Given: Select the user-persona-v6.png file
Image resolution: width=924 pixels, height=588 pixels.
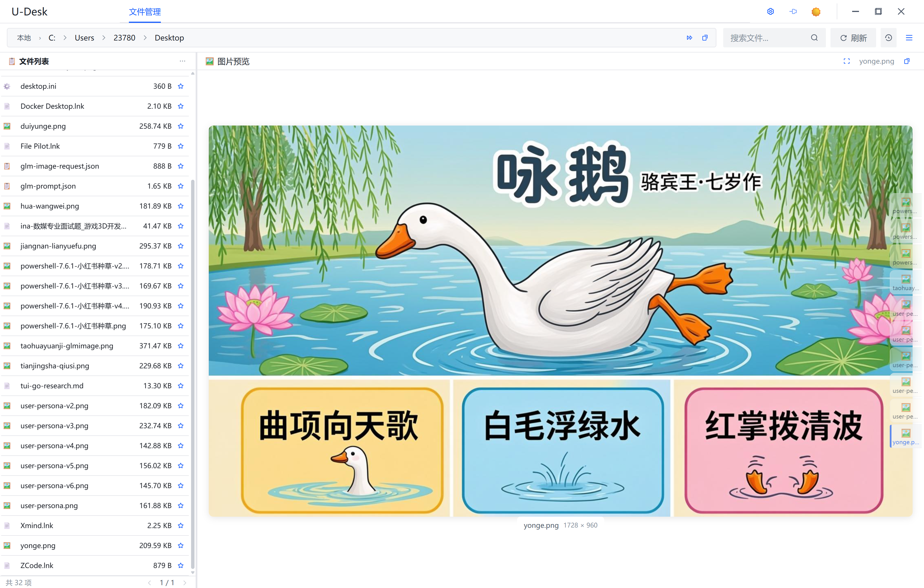Looking at the screenshot, I should (95, 485).
